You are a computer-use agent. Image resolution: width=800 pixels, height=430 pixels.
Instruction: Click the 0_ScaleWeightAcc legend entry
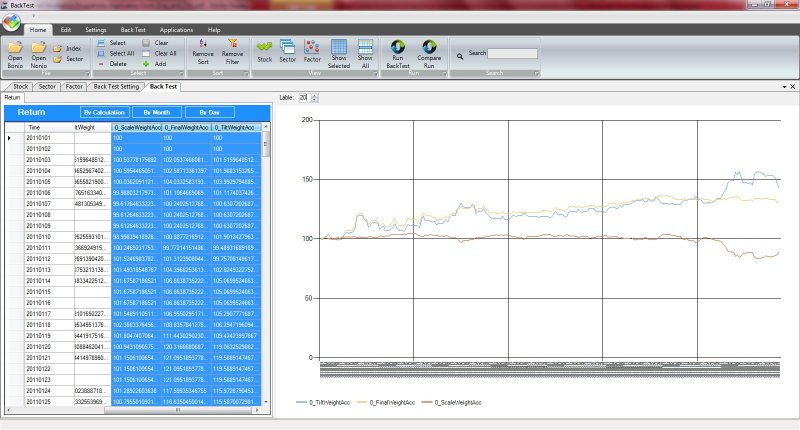(452, 402)
